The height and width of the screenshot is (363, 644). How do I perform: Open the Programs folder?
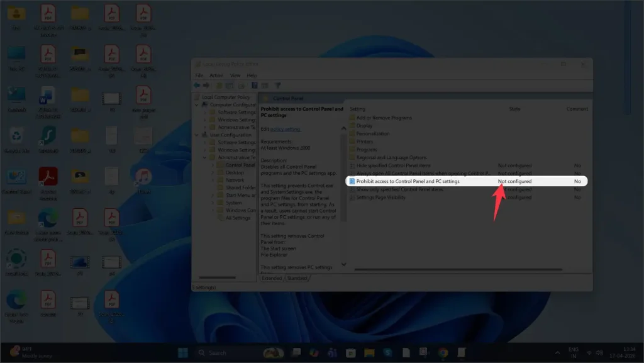[367, 150]
